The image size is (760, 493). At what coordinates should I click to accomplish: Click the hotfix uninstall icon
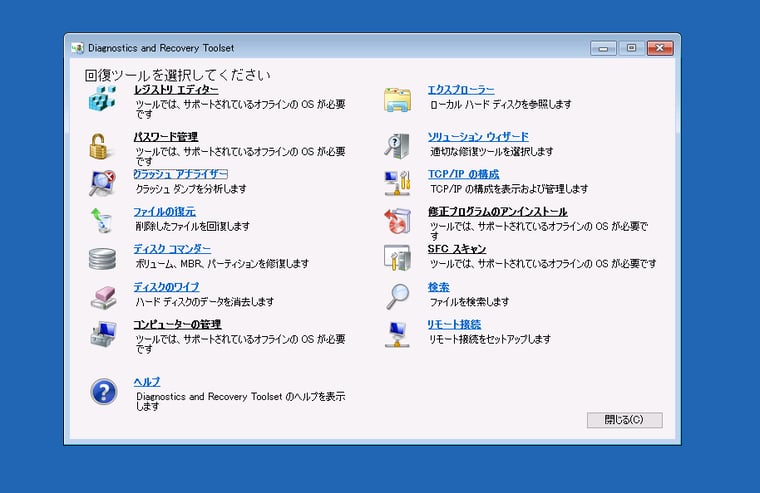[x=397, y=221]
